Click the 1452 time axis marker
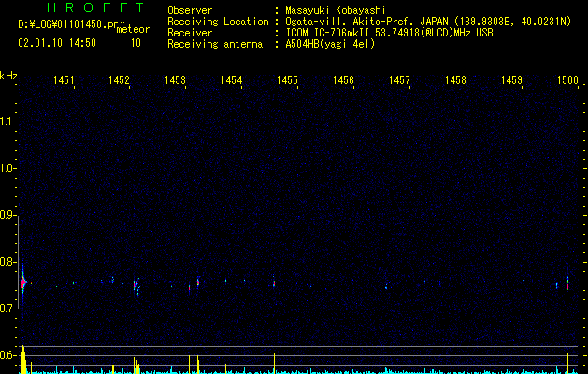Viewport: 588px width, 374px height. (x=119, y=80)
